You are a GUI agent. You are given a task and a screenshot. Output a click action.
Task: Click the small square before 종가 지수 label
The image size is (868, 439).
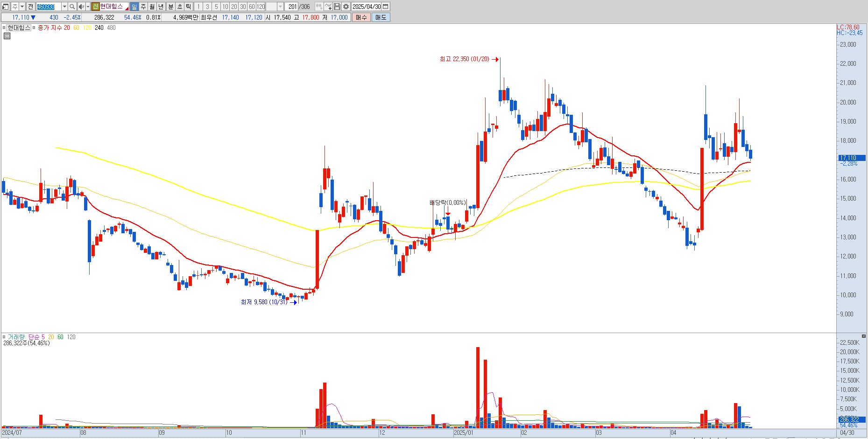point(34,28)
